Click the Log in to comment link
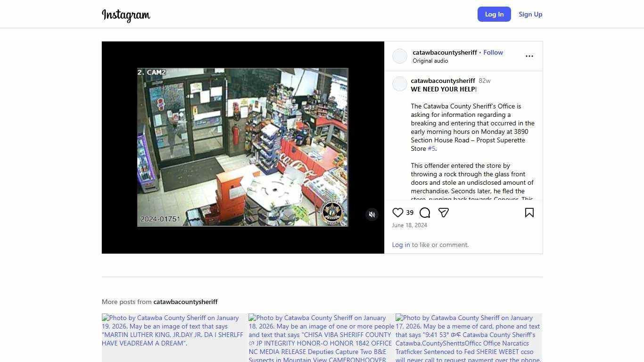The width and height of the screenshot is (644, 362). (401, 245)
